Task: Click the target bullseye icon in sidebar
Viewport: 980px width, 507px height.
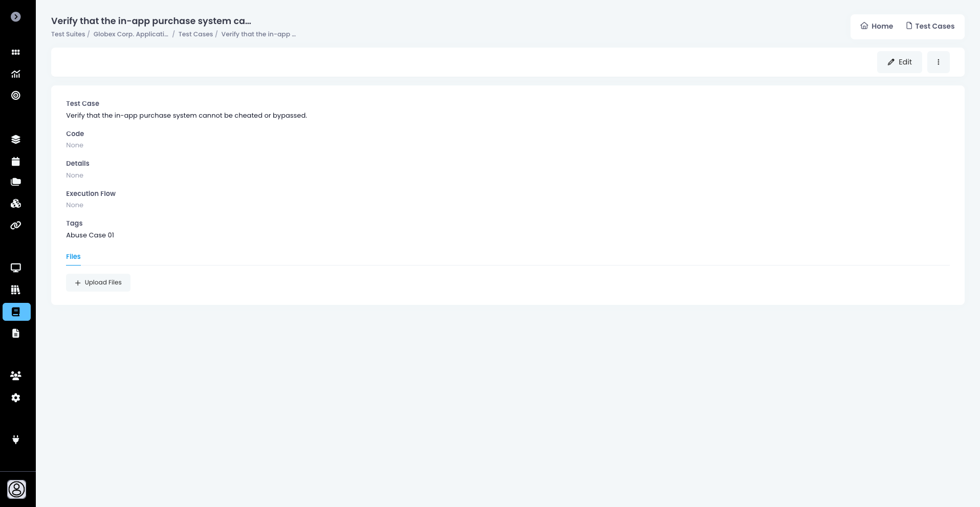Action: (16, 96)
